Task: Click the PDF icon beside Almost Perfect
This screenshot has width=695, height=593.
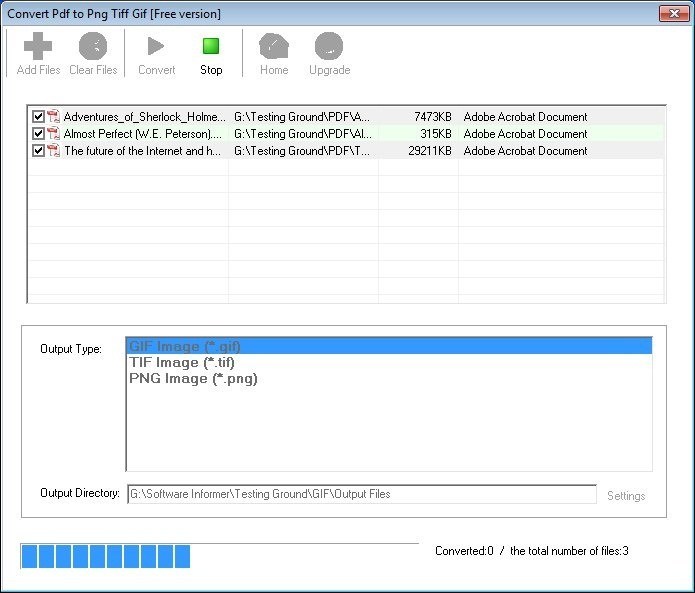Action: [x=54, y=133]
